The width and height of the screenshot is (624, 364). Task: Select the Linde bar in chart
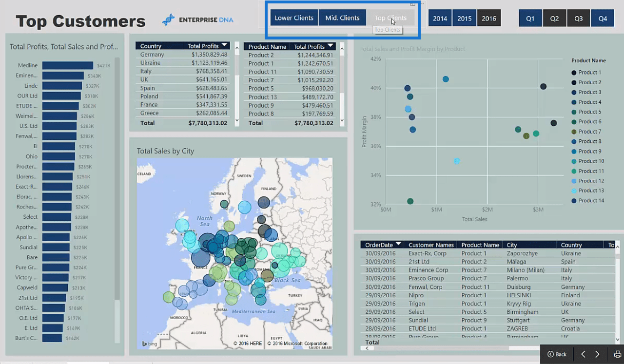point(63,86)
